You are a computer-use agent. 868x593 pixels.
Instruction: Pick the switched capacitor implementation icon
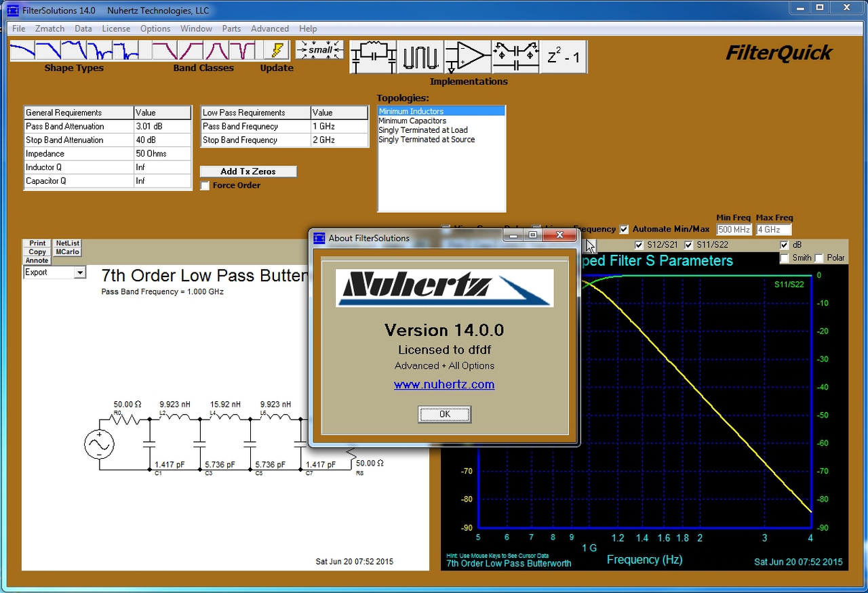click(x=515, y=56)
